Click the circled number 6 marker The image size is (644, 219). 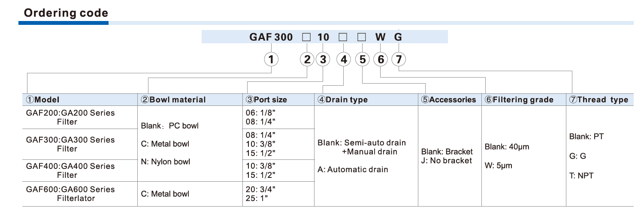tap(381, 60)
